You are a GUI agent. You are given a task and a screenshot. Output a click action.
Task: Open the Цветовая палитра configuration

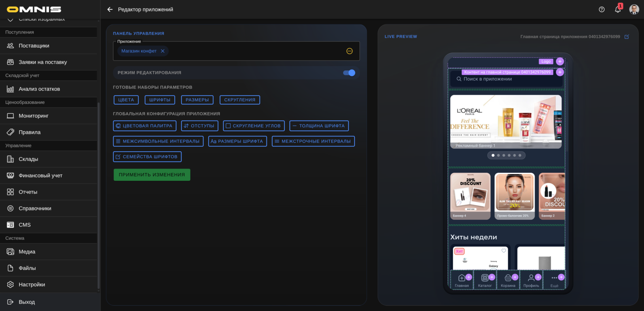144,126
